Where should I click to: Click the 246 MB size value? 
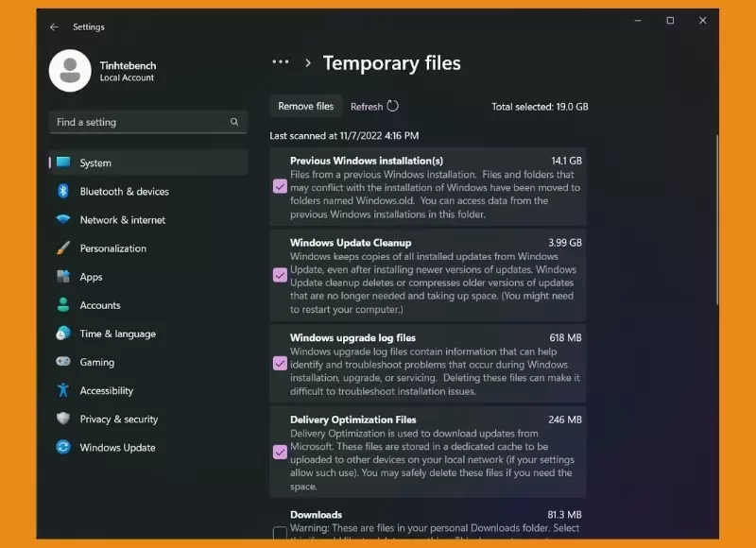click(x=565, y=420)
